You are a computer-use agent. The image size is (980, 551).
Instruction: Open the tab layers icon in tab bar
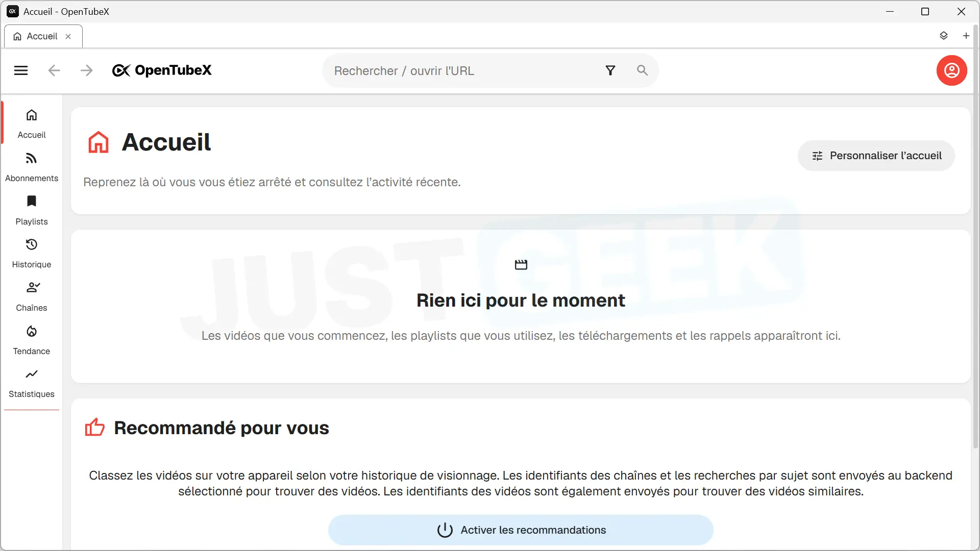(944, 36)
